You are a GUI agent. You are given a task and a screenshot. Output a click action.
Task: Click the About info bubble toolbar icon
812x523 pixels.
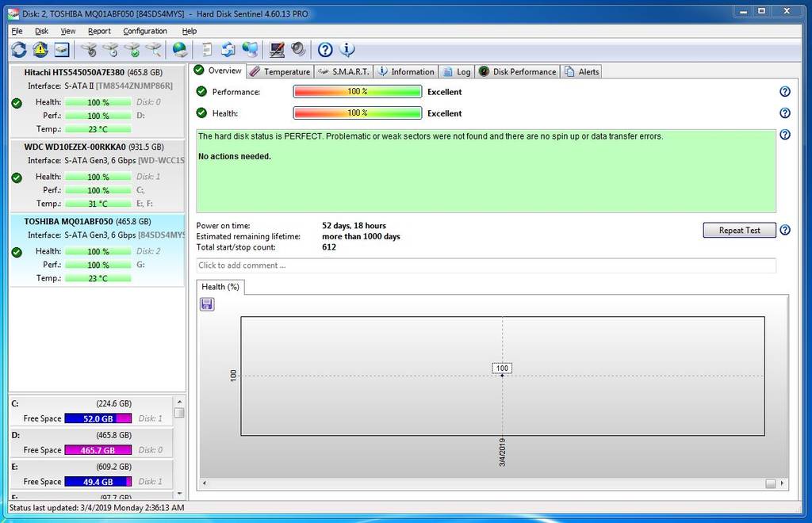(347, 50)
